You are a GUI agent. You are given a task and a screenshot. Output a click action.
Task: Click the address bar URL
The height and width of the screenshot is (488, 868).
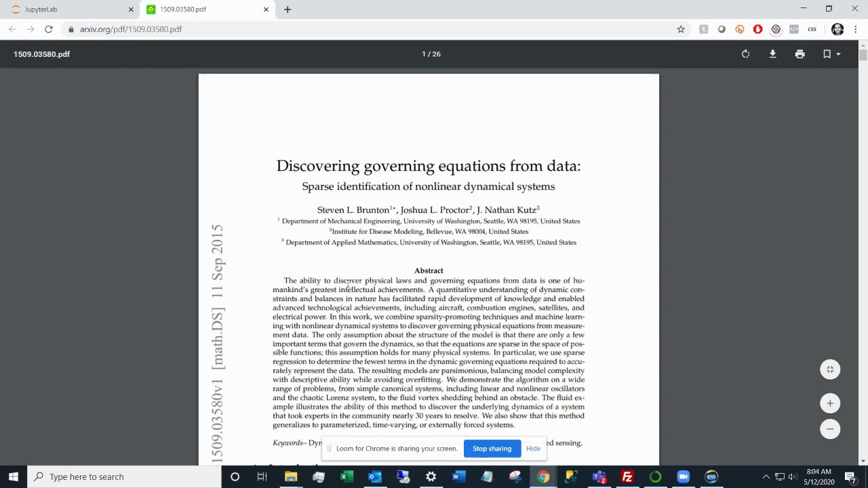131,29
